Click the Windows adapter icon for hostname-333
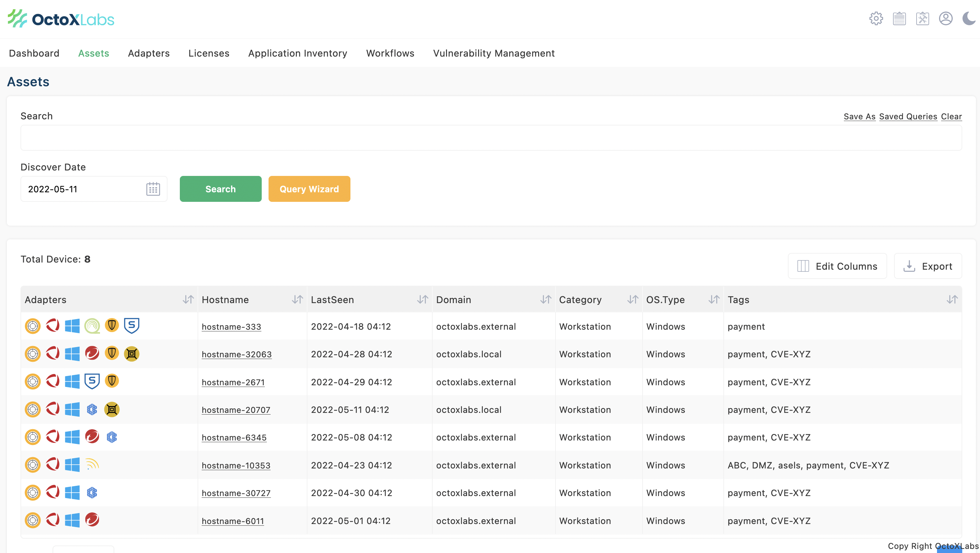Image resolution: width=980 pixels, height=553 pixels. click(72, 326)
